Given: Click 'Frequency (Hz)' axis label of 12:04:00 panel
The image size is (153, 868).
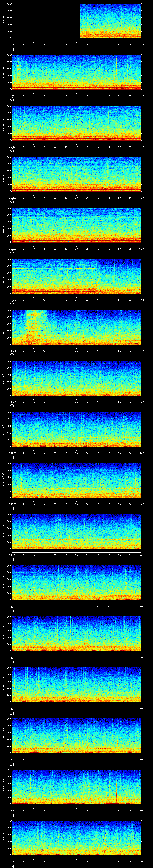Looking at the screenshot, I should (x=3, y=21).
